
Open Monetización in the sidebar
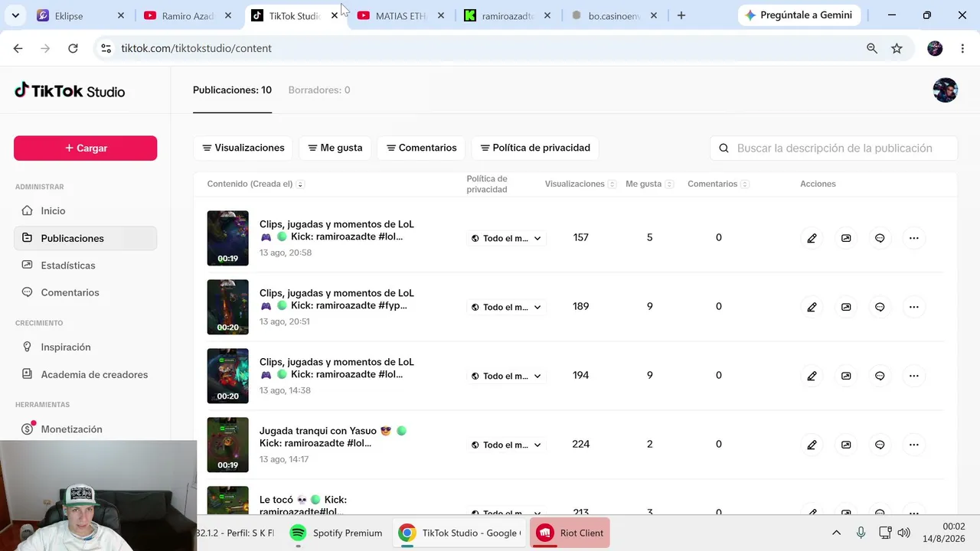[x=85, y=429]
